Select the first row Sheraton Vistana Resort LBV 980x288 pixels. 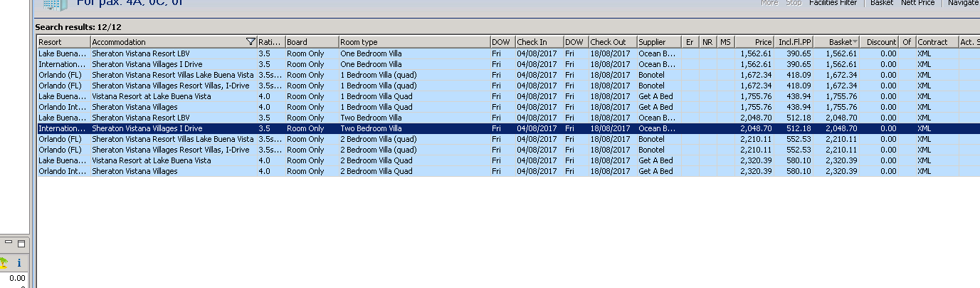[x=508, y=53]
